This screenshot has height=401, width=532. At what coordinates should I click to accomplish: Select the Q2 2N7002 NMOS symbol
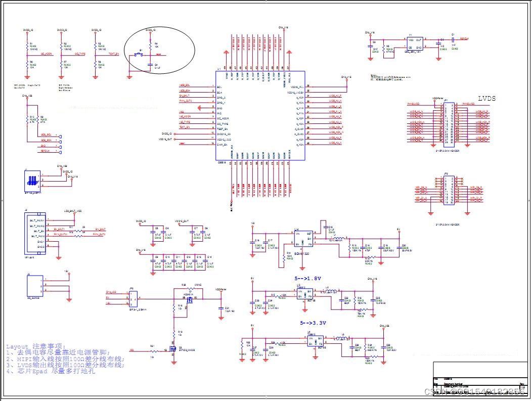coord(172,349)
